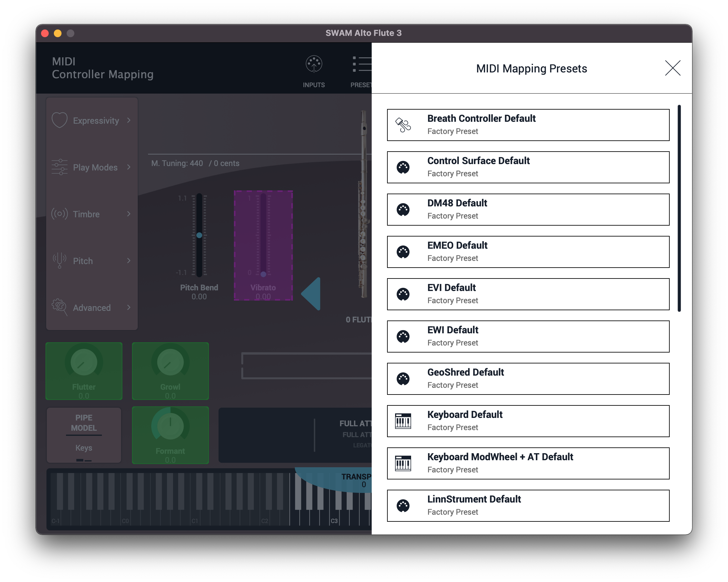Choose the Keyboard Default preset
728x582 pixels.
528,421
